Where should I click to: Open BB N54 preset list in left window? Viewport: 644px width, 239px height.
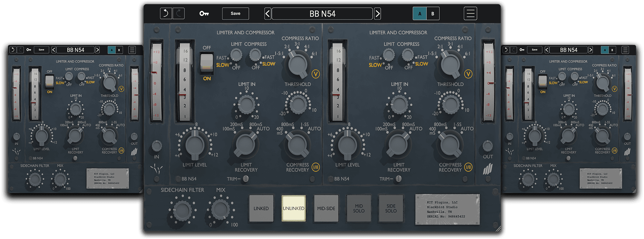76,50
